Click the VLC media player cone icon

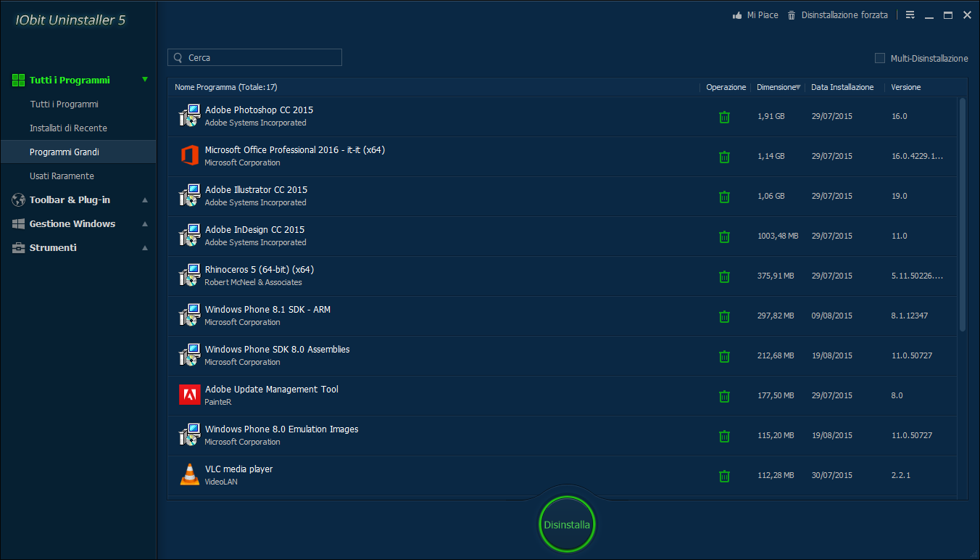[189, 474]
